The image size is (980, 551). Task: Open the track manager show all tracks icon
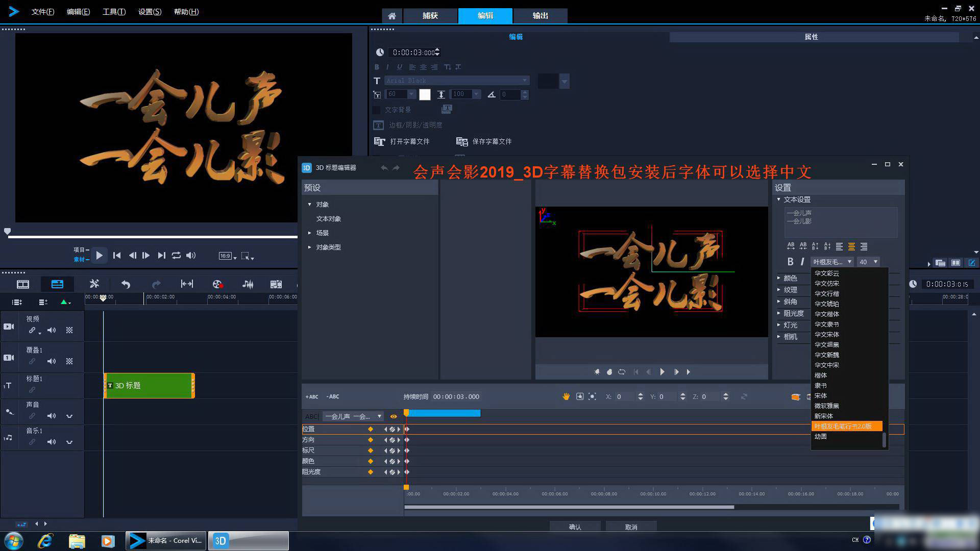[x=17, y=302]
